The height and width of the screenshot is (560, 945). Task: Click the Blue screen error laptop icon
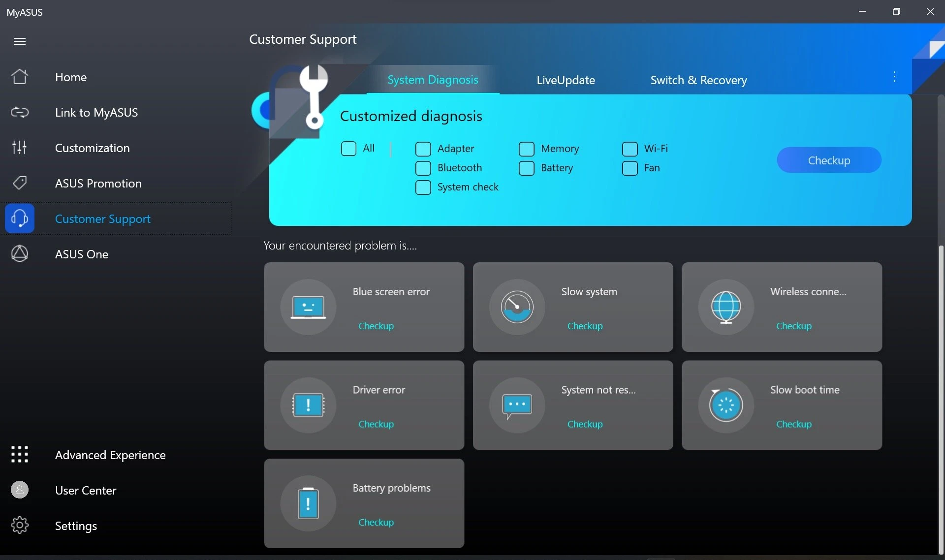pos(308,307)
